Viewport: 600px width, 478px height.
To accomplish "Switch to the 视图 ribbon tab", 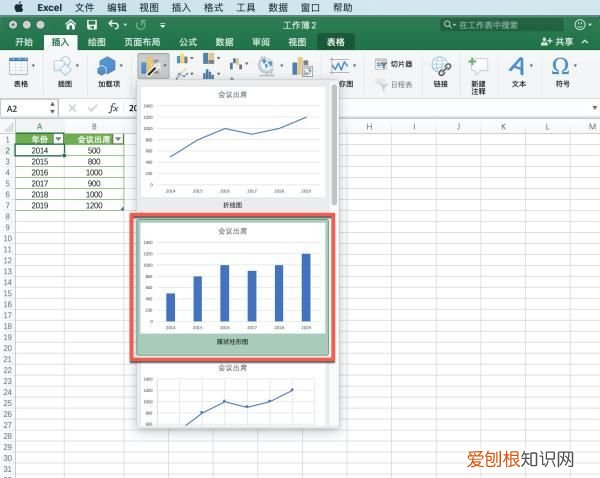I will pyautogui.click(x=297, y=42).
